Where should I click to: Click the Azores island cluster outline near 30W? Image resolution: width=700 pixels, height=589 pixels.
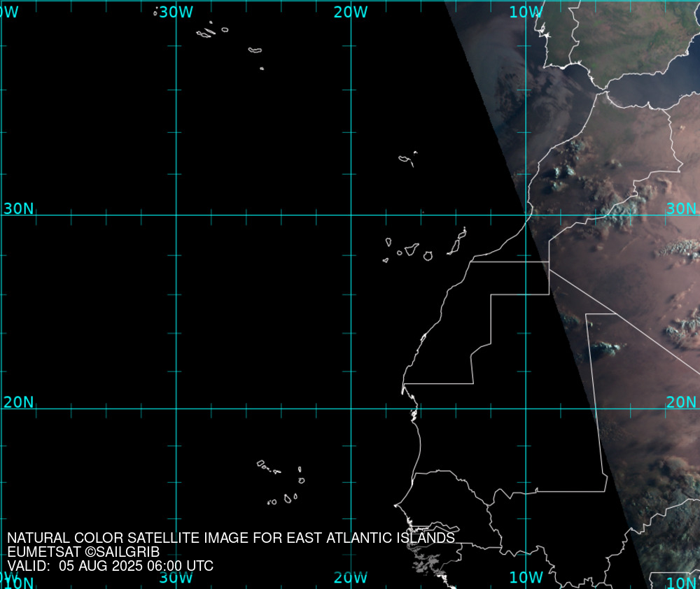[213, 30]
